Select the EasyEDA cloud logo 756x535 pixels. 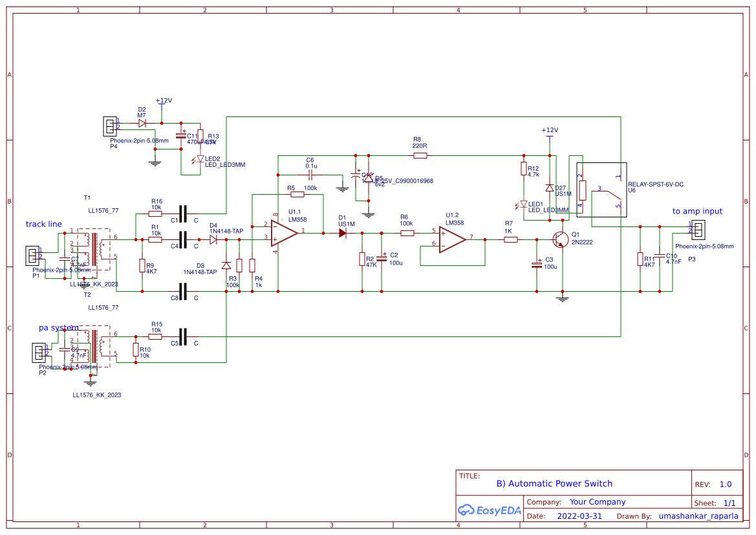click(490, 510)
